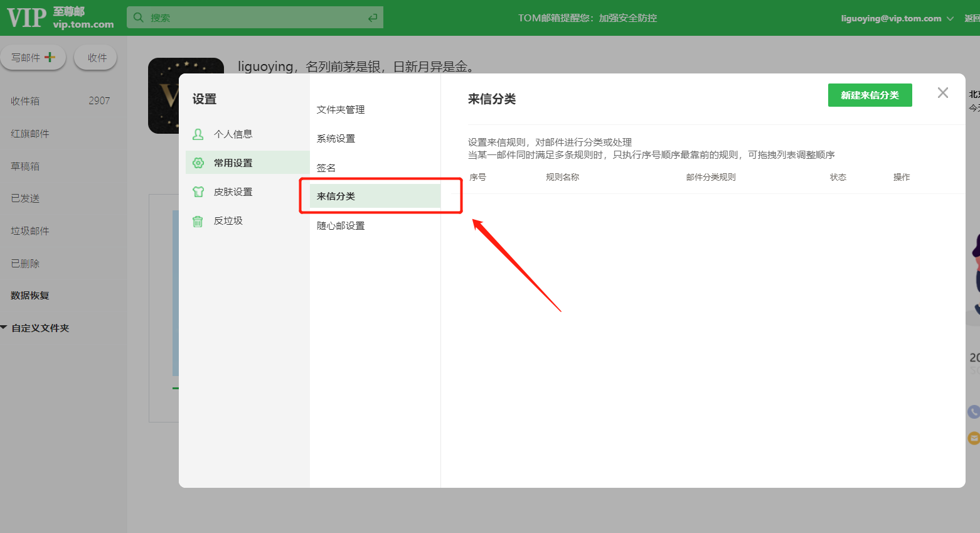Viewport: 980px width, 533px height.
Task: Click the 个人信息 person icon
Action: 198,134
